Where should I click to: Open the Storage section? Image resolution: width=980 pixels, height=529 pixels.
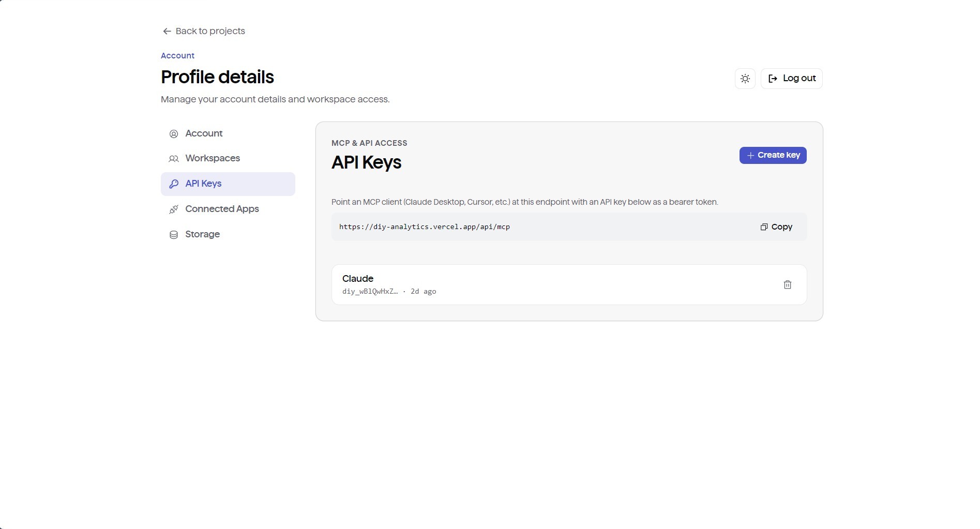[x=228, y=234]
